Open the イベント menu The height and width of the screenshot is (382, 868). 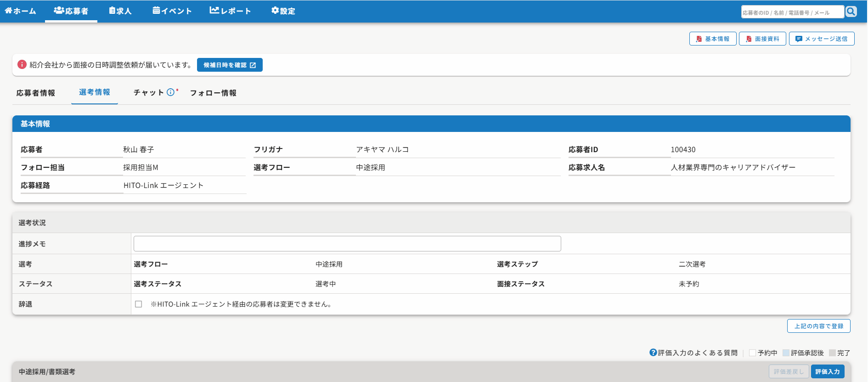point(172,11)
